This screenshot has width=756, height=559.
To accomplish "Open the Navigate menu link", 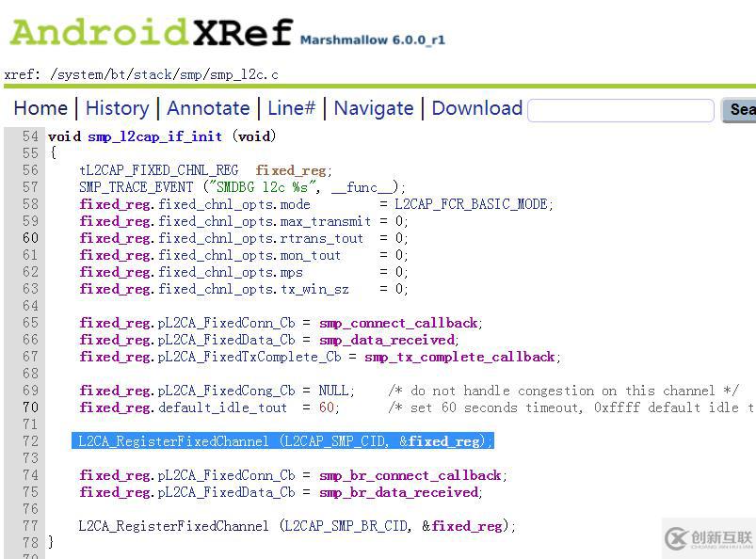I will point(374,108).
